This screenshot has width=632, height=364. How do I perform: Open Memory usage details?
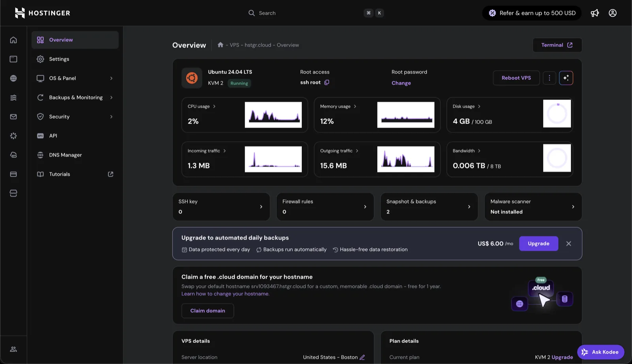click(338, 106)
